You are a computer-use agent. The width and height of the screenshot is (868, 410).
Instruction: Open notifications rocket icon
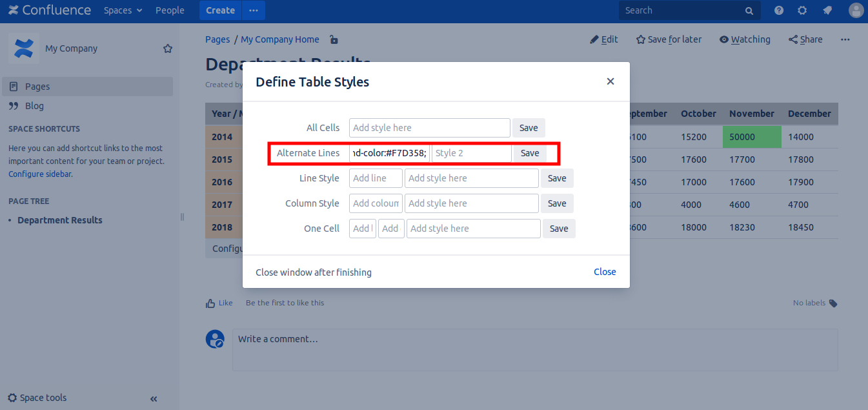click(827, 10)
